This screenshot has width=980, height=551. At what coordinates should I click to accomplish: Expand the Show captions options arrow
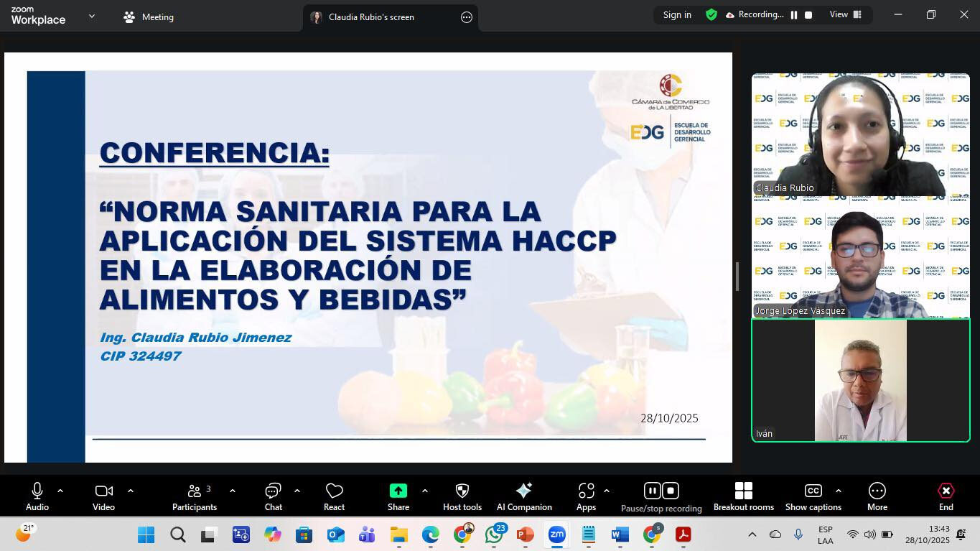pos(839,491)
